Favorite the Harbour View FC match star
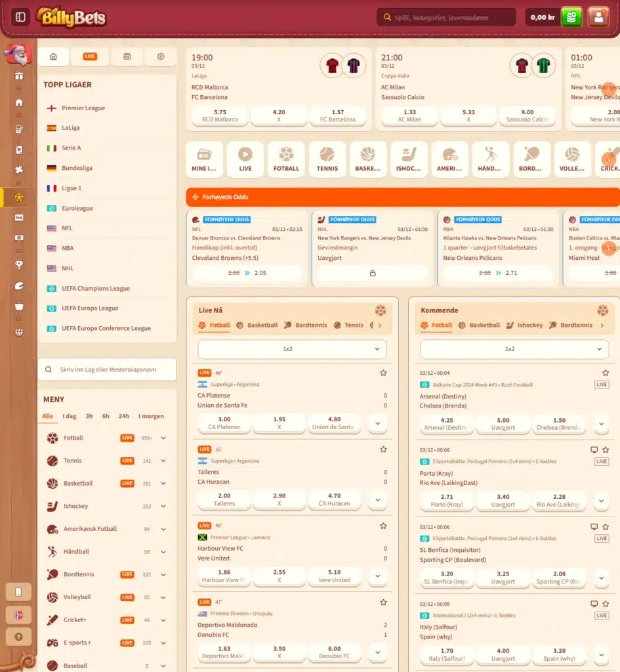 click(x=384, y=526)
